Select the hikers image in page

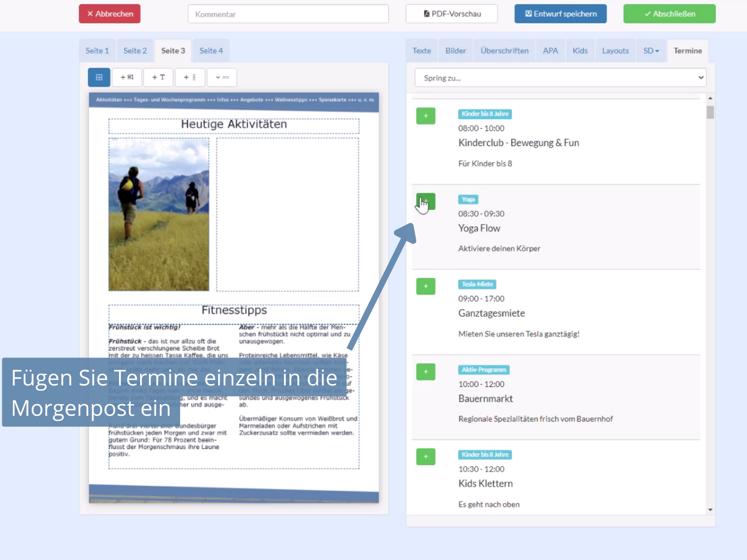pos(159,214)
